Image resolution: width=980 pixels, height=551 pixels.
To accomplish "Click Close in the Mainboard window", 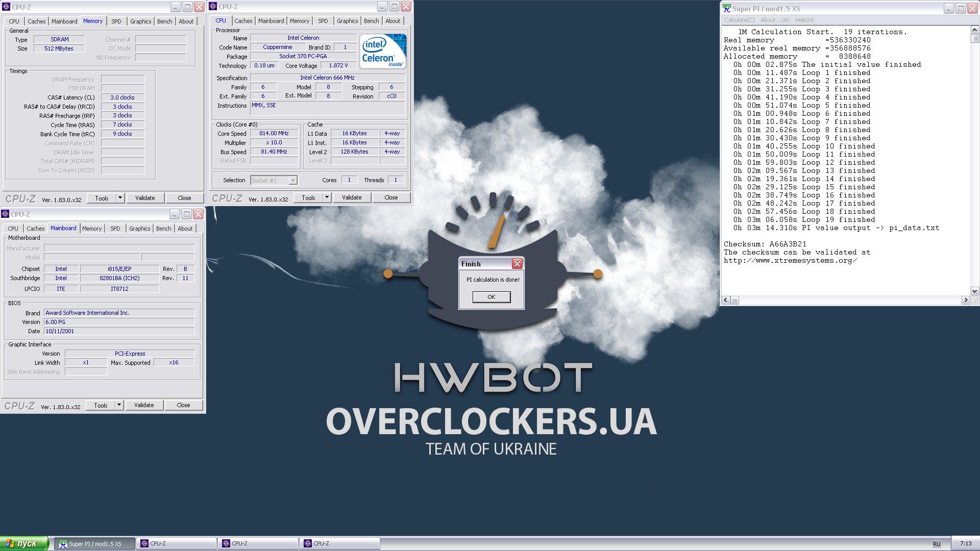I will (183, 405).
